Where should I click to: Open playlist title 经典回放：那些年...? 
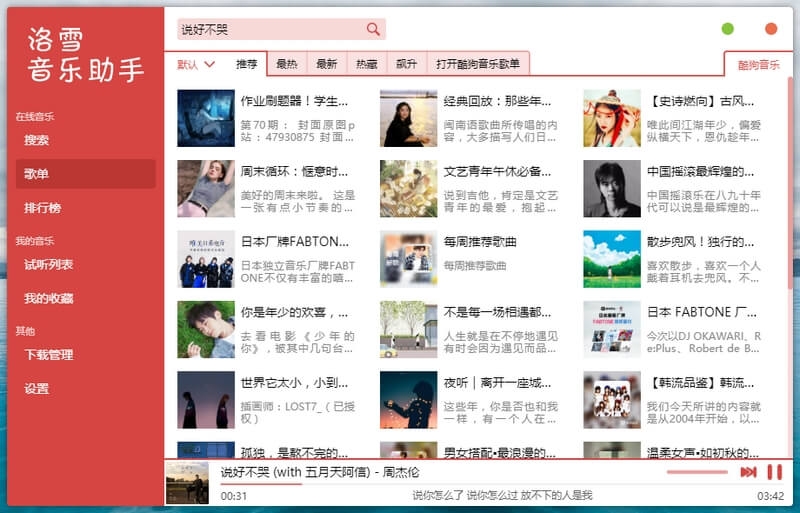click(497, 101)
